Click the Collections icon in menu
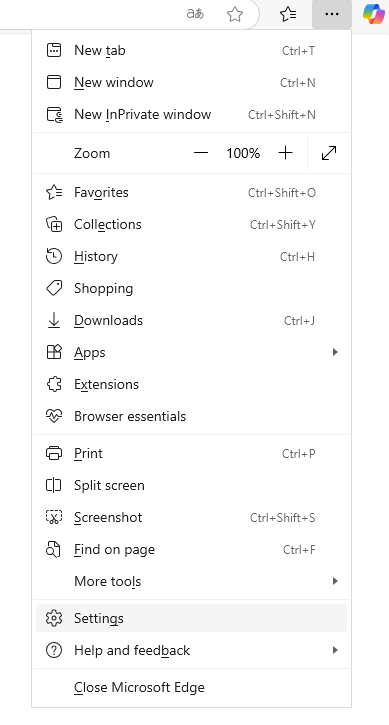The width and height of the screenshot is (389, 725). (x=54, y=225)
